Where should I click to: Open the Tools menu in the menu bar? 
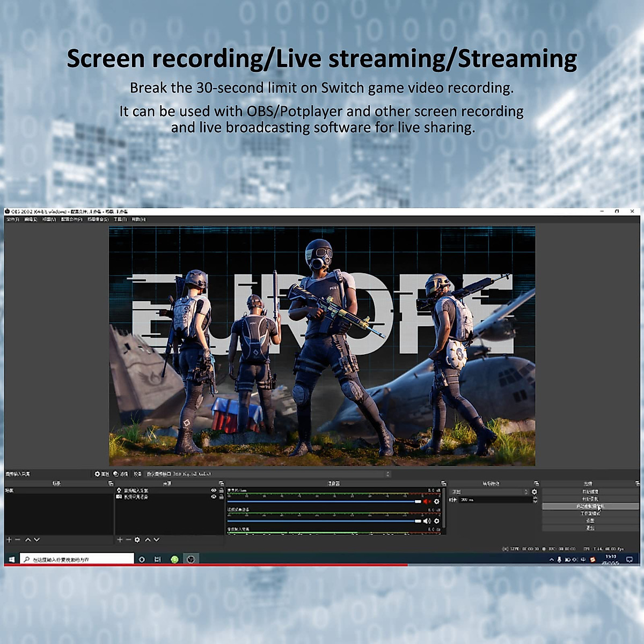[120, 219]
